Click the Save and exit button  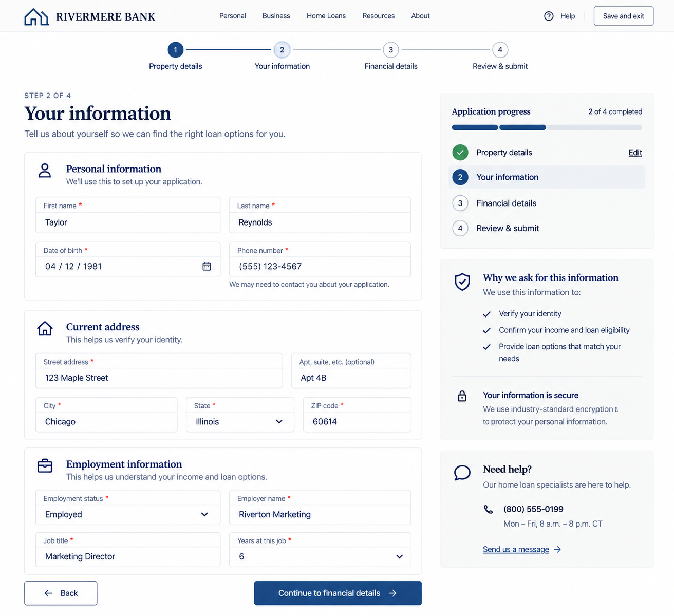pos(624,16)
